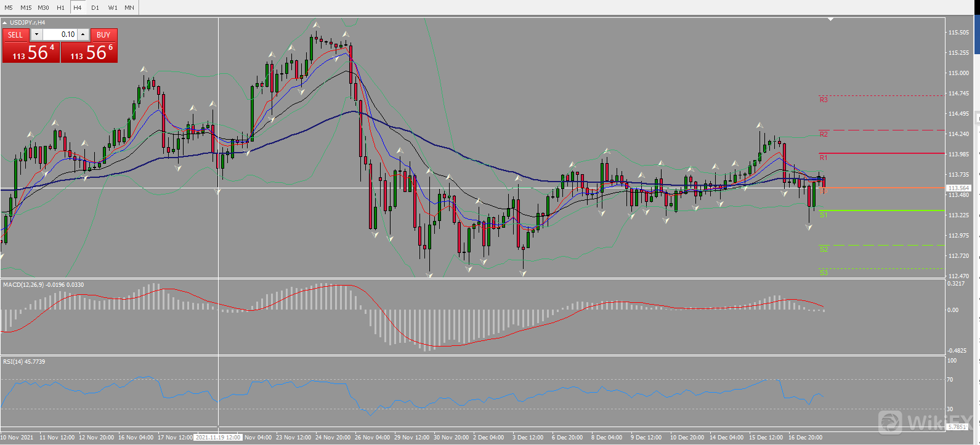Toggle the active H4 timeframe button
The image size is (980, 445).
[x=78, y=7]
